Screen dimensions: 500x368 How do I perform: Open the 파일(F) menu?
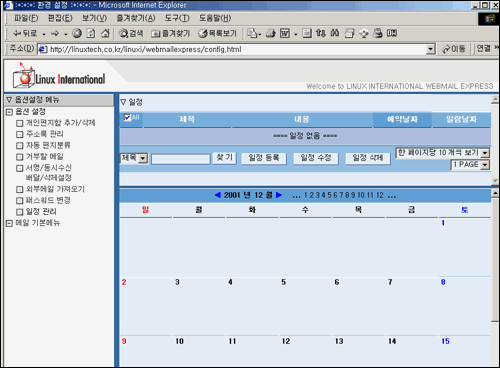26,18
